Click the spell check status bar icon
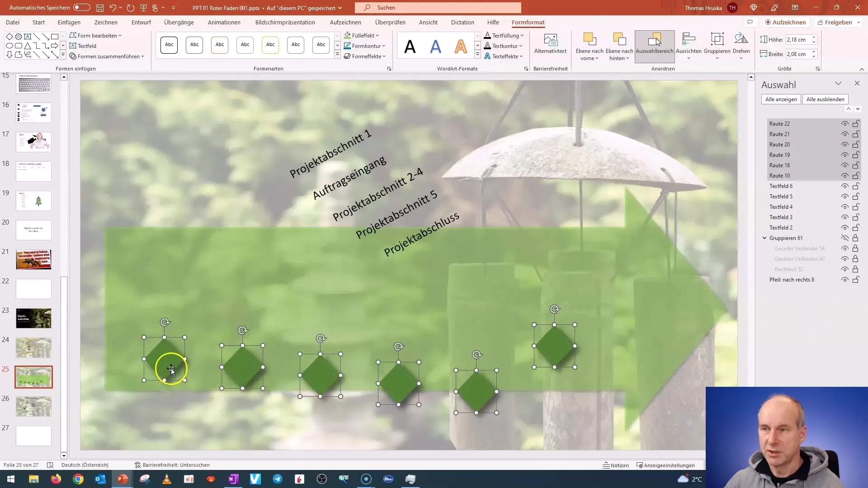 pos(50,465)
